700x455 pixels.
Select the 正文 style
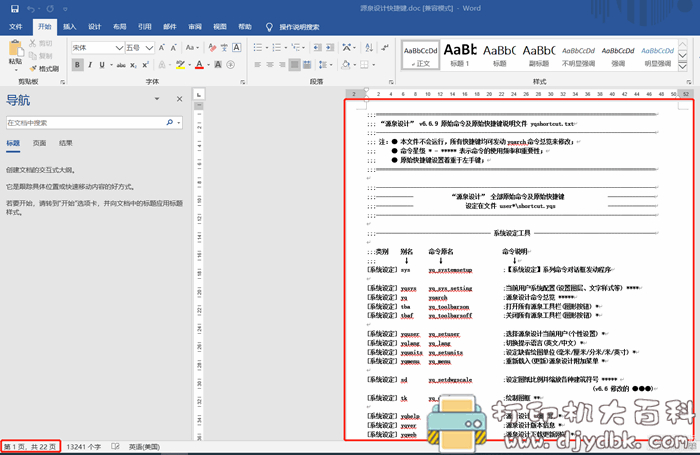coord(421,55)
